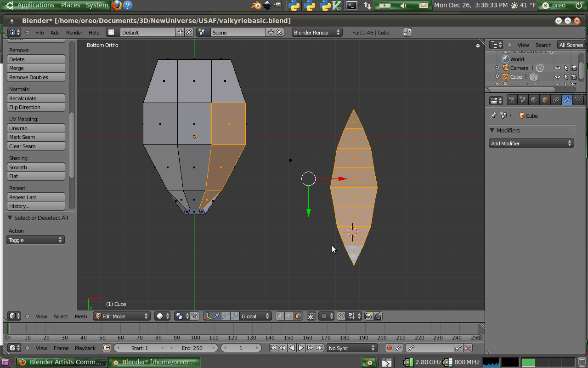The width and height of the screenshot is (588, 368).
Task: Open the Scene properties tab icon
Action: pos(523,100)
